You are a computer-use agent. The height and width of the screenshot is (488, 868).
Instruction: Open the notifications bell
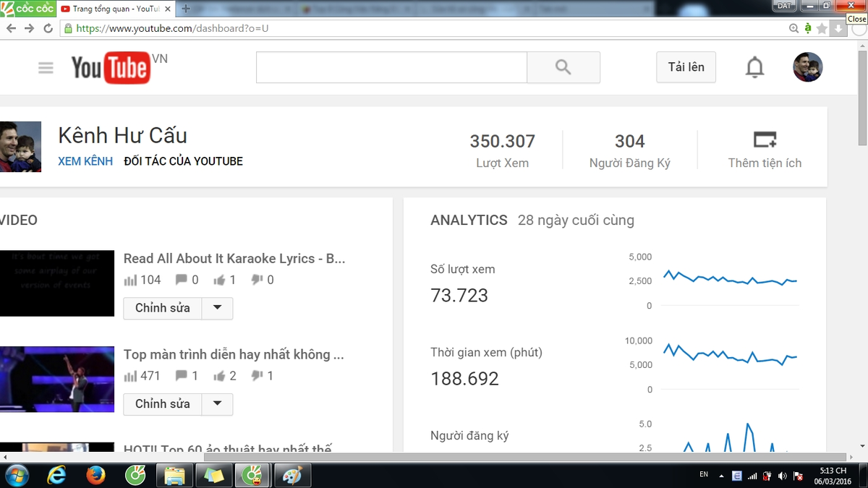754,67
